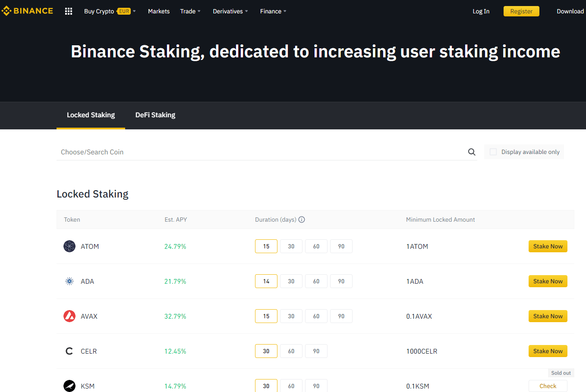Select 15-day duration for ATOM
This screenshot has height=392, width=586.
point(266,246)
